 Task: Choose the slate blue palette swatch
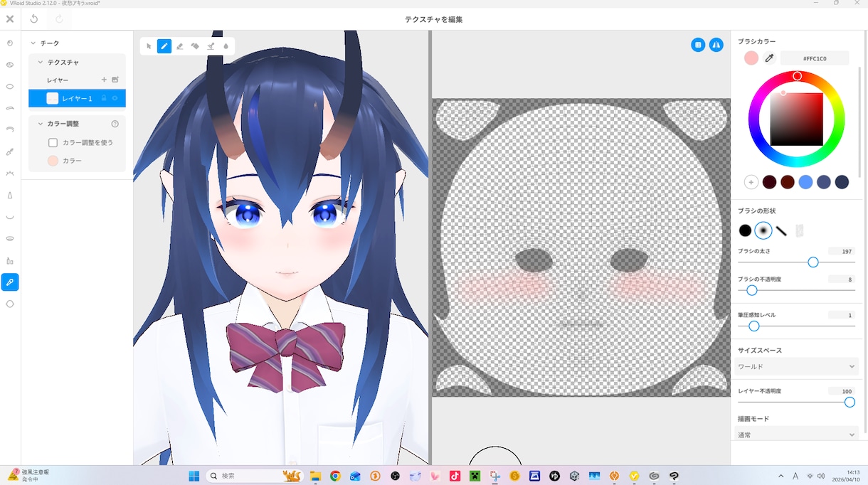click(824, 182)
